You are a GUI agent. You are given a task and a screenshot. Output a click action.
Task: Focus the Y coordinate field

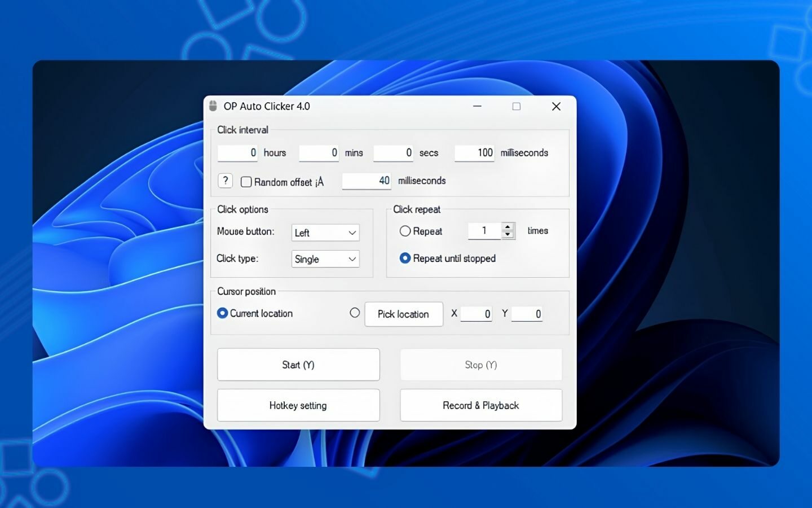pyautogui.click(x=527, y=314)
